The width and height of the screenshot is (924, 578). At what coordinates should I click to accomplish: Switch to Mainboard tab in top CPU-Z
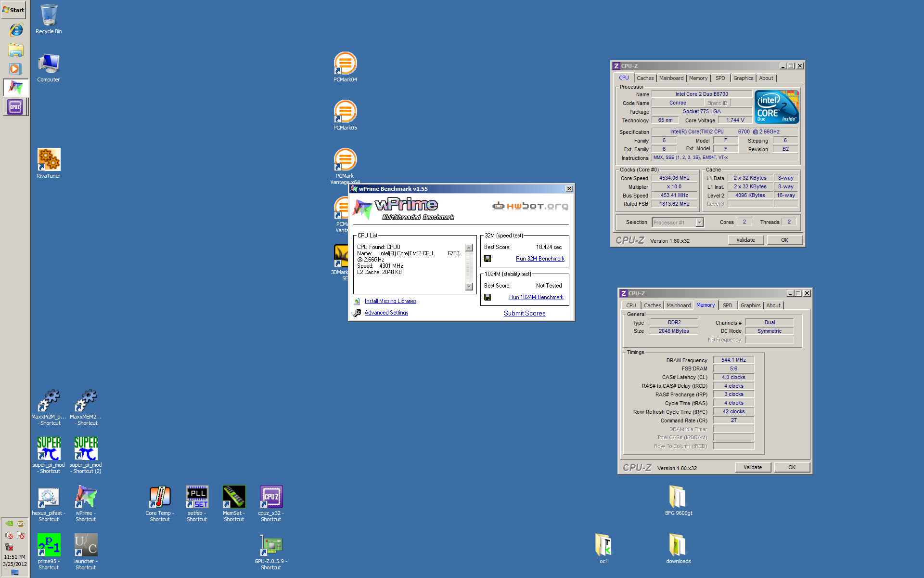tap(671, 78)
